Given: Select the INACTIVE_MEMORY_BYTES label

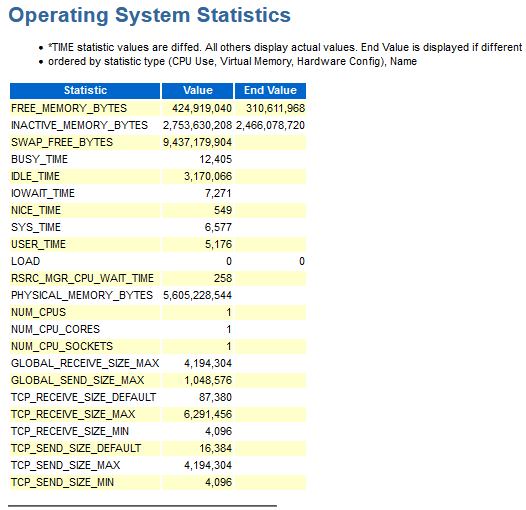Looking at the screenshot, I should [80, 125].
